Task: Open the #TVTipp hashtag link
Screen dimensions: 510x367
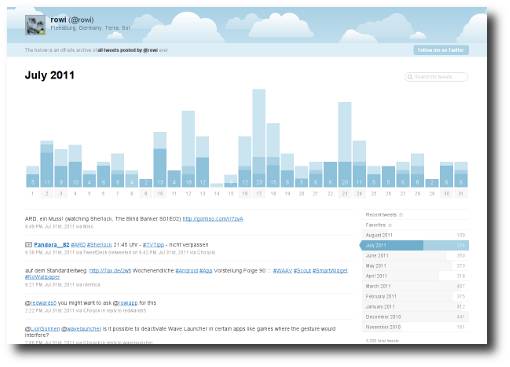Action: tap(153, 245)
